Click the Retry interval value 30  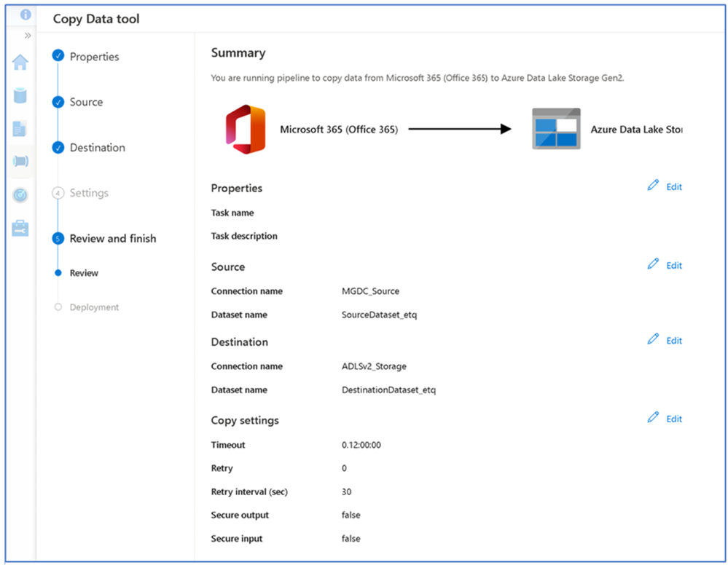click(x=346, y=491)
